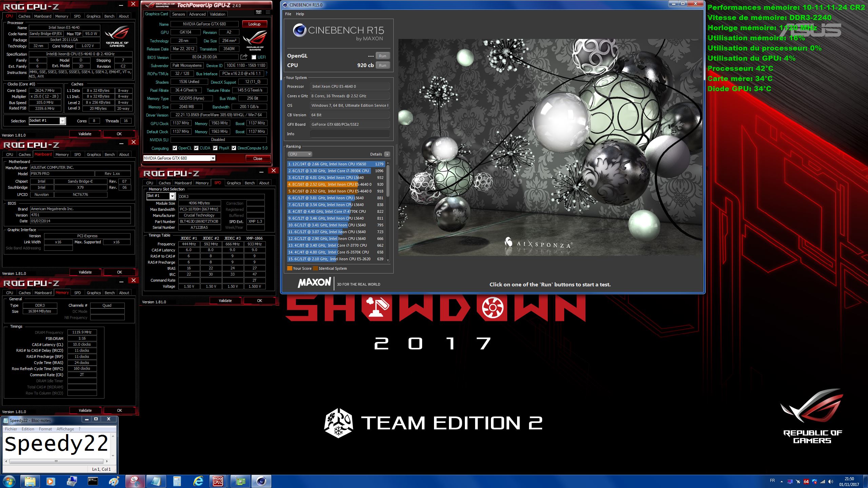Open the Command Prompt taskbar icon

(93, 481)
